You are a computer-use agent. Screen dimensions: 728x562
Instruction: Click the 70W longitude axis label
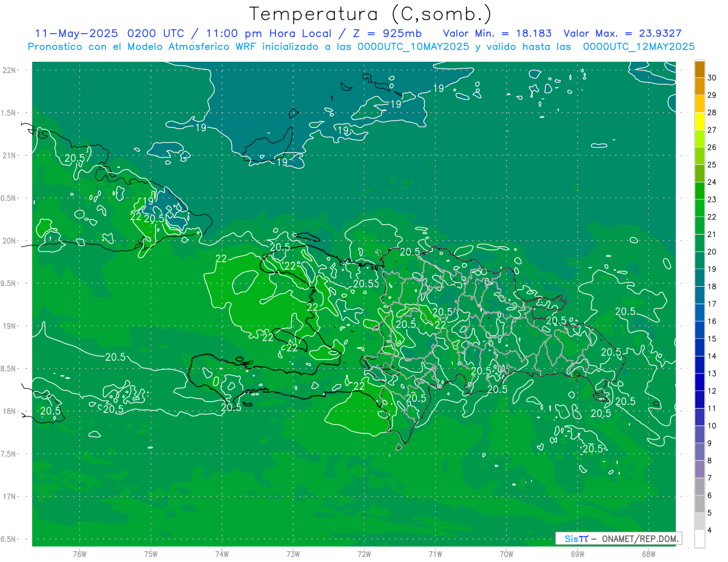pos(507,554)
